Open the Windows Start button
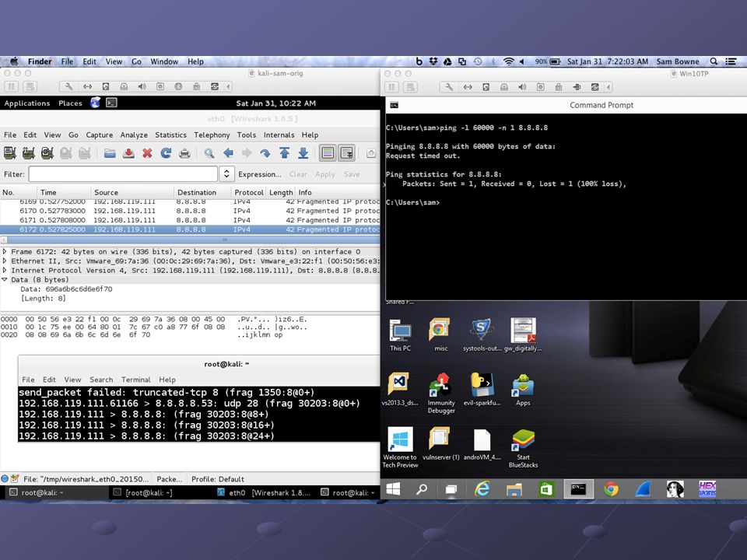This screenshot has width=747, height=560. point(393,488)
